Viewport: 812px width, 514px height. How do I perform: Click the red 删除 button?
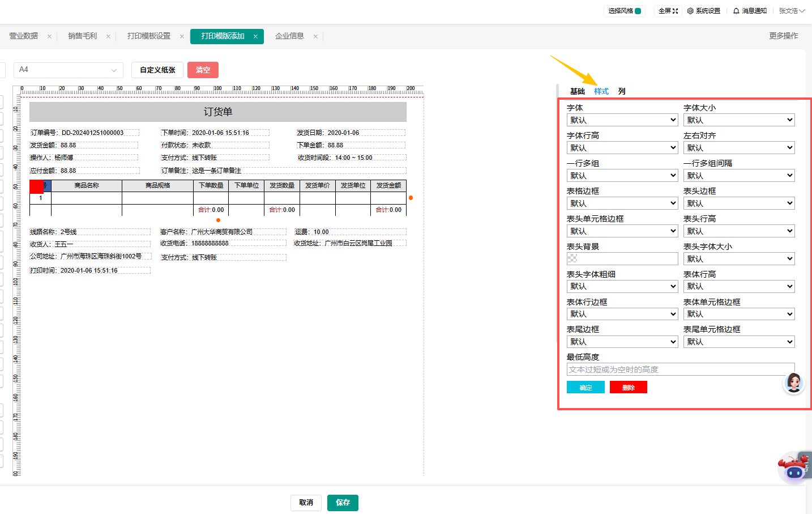click(x=629, y=387)
